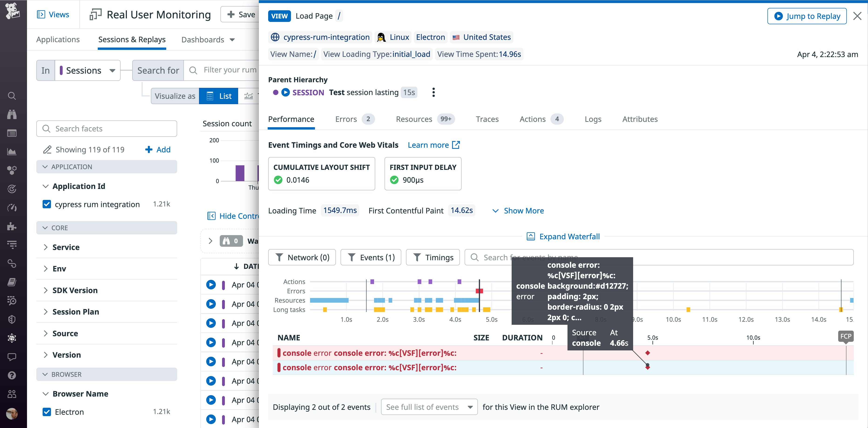Open the Integrations puzzle-piece icon in sidebar
Screen dimensions: 868x428
click(x=12, y=227)
